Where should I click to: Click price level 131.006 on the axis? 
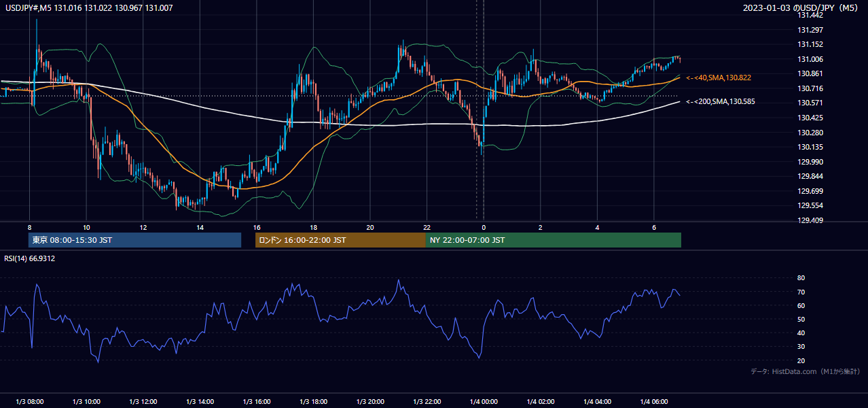(x=811, y=59)
